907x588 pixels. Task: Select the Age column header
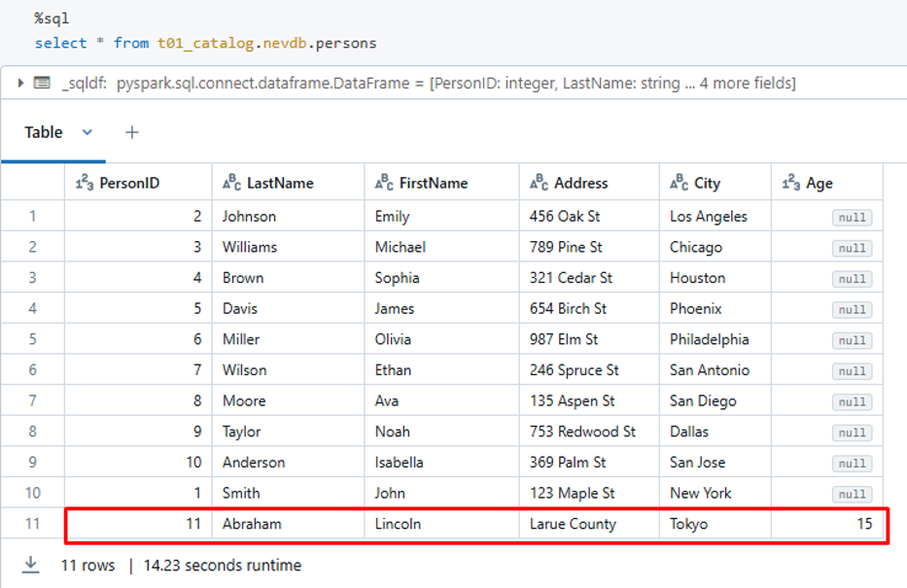pos(819,183)
